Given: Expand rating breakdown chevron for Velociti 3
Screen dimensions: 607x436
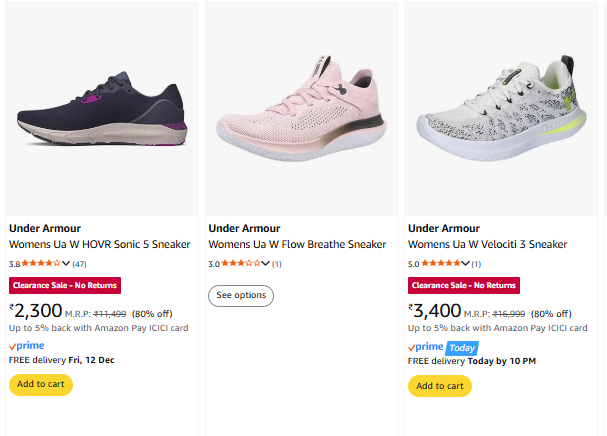Looking at the screenshot, I should 466,264.
